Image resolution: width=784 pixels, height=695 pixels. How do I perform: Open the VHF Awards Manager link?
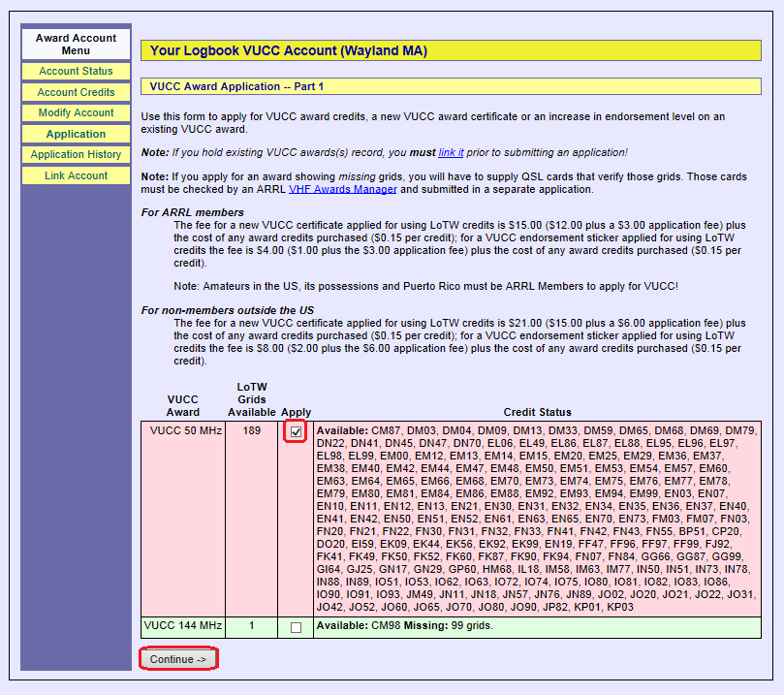click(x=342, y=190)
